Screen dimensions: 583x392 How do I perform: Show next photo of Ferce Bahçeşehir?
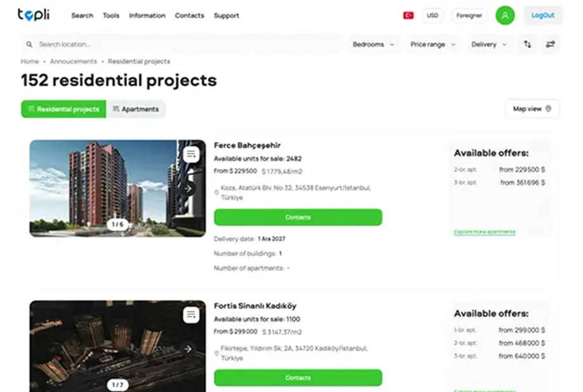coord(189,188)
